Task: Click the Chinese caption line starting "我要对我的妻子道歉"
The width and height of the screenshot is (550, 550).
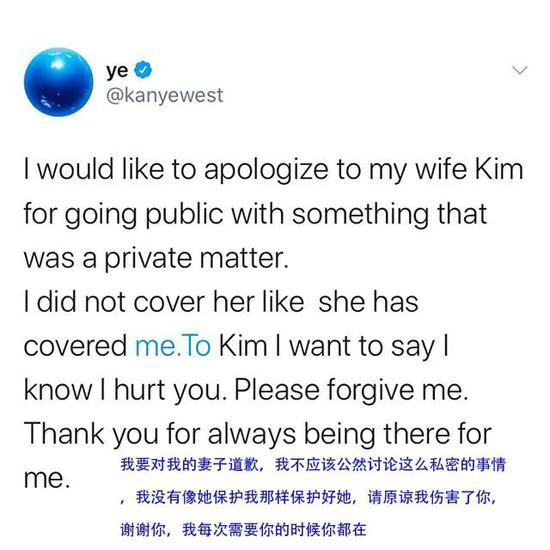Action: click(x=313, y=465)
